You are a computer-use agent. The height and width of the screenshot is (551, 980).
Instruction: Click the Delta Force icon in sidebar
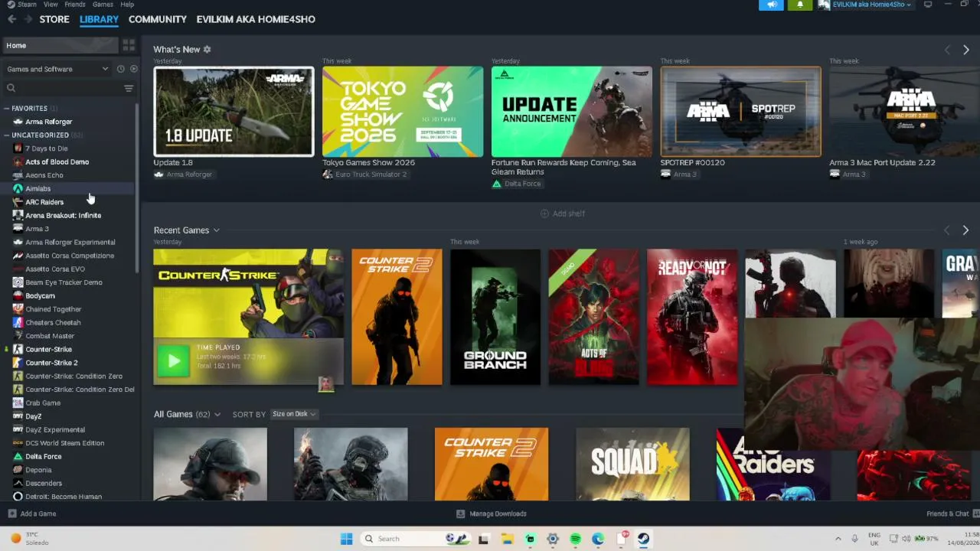coord(18,456)
